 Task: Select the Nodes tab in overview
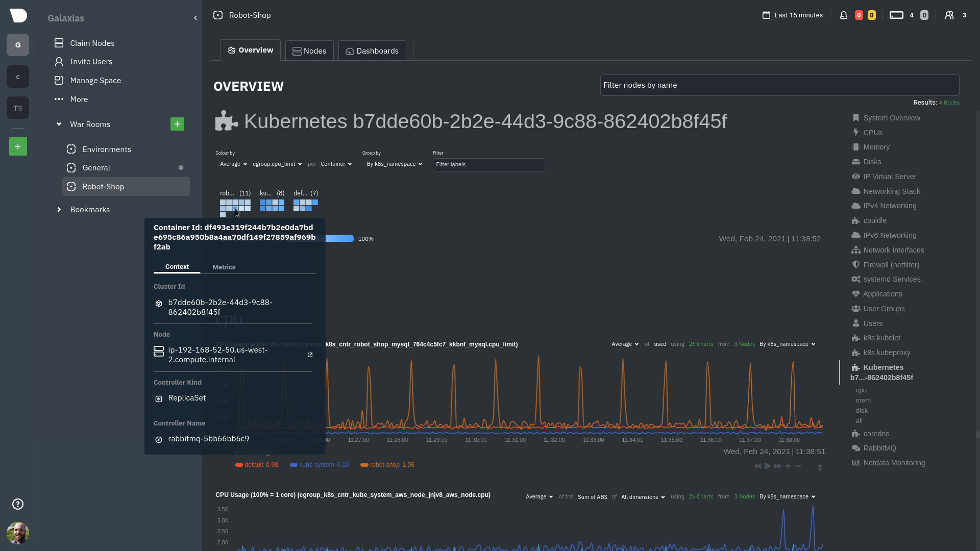tap(309, 51)
